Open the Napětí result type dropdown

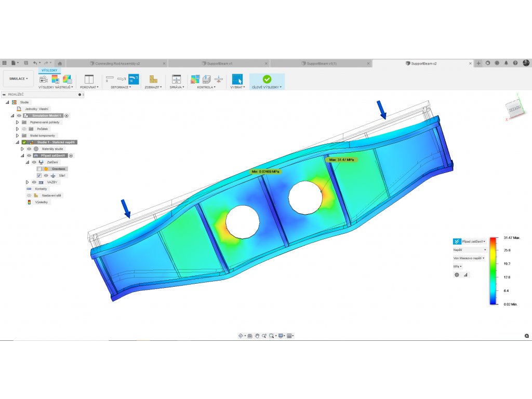(x=470, y=250)
